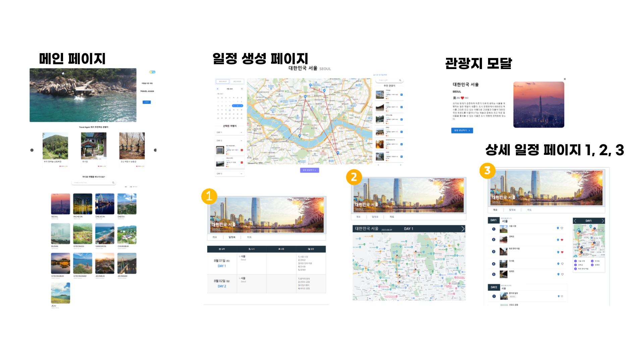Add the first recommended attraction using its blue plus icon
Screen dimensions: 644x362
pos(401,95)
